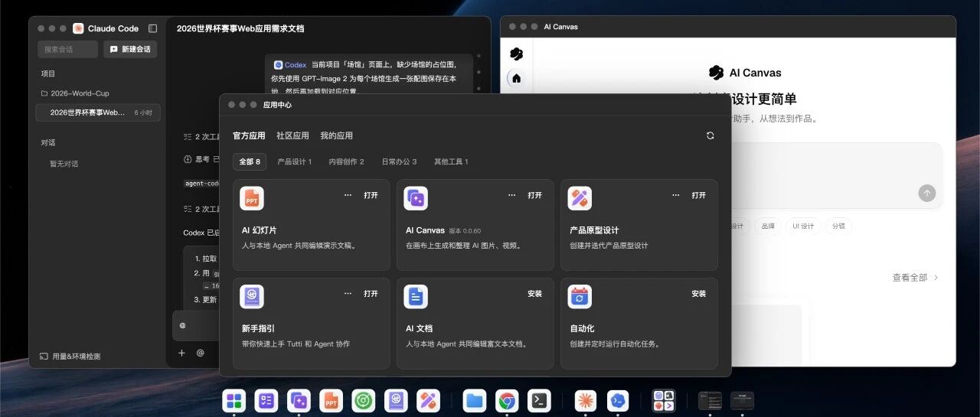Open the last window thumbnail in the dock
Viewport: 980px width, 417px height.
click(x=742, y=400)
